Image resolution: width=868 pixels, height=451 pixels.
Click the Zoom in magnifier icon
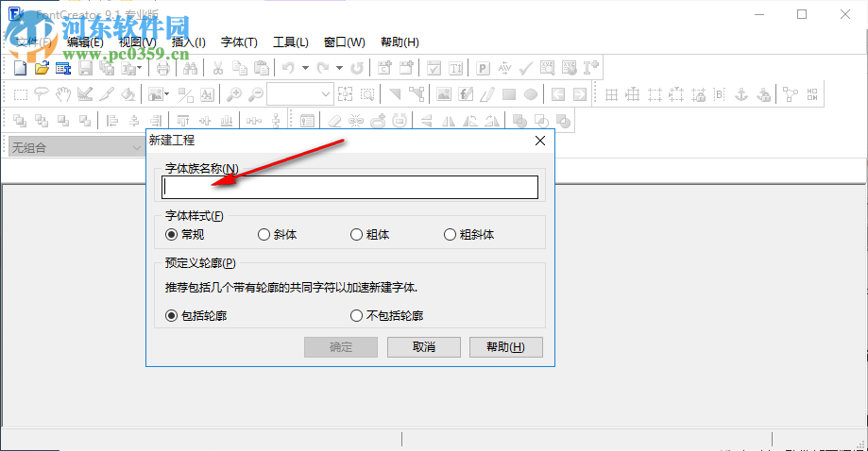click(234, 94)
